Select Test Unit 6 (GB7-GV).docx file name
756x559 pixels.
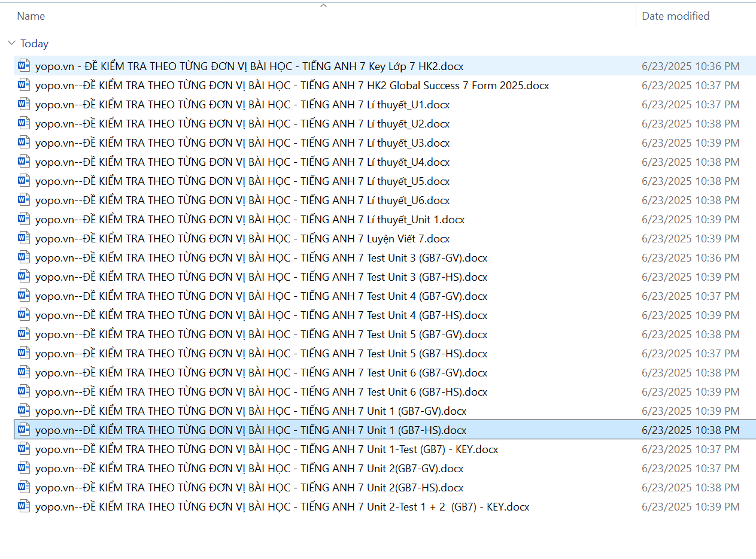pos(261,372)
